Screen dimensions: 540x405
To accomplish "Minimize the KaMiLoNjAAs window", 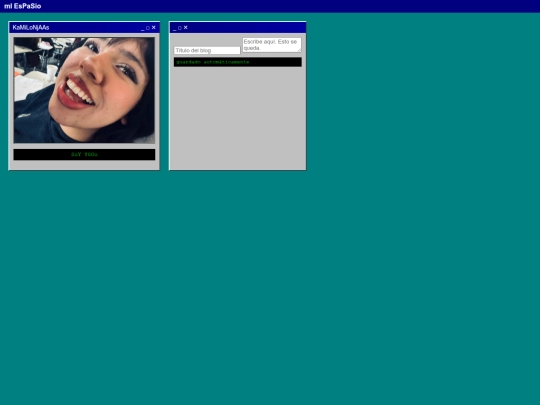I will click(143, 28).
